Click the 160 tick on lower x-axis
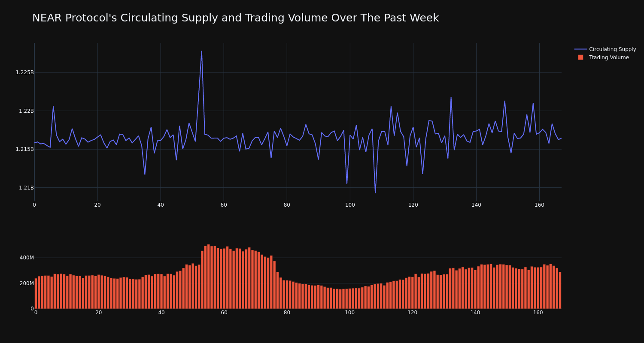The height and width of the screenshot is (343, 644). click(x=538, y=313)
